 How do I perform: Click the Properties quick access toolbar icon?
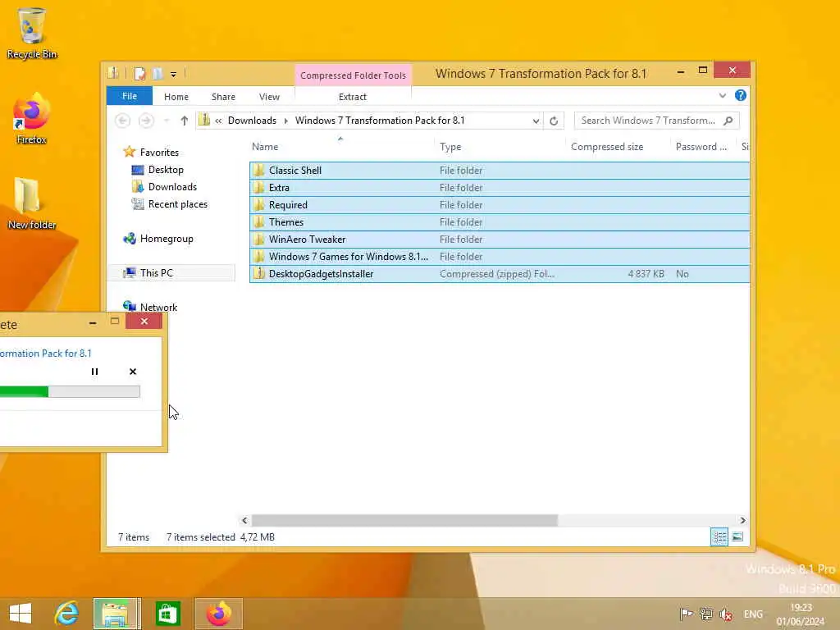(x=139, y=73)
